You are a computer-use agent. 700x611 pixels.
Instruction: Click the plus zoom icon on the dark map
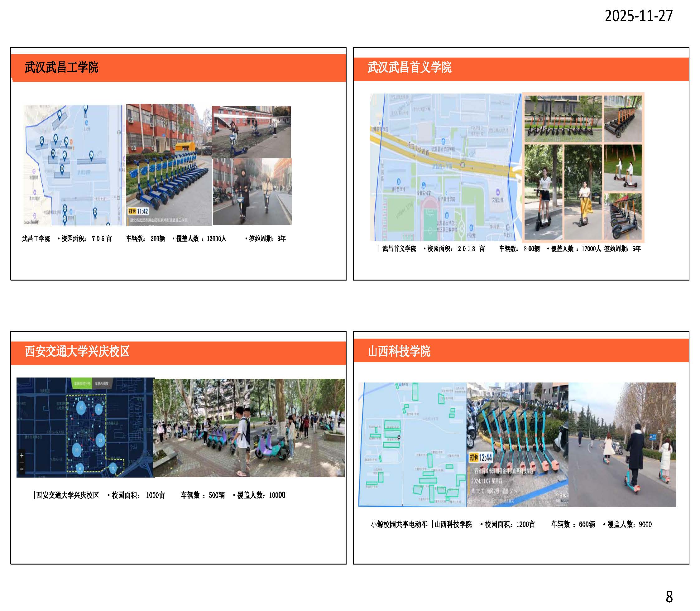click(22, 455)
